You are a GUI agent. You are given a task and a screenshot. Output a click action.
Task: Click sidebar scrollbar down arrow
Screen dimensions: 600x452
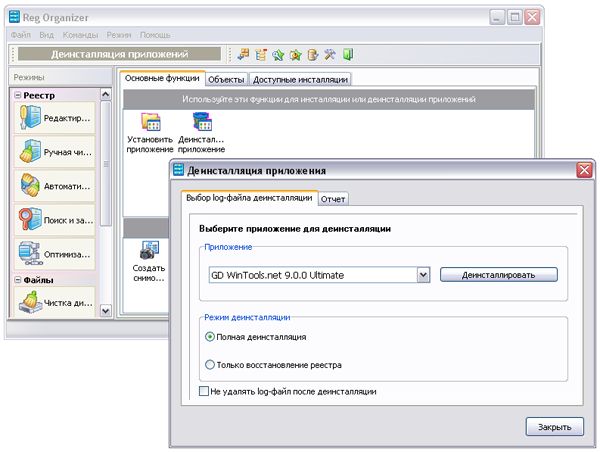point(106,311)
